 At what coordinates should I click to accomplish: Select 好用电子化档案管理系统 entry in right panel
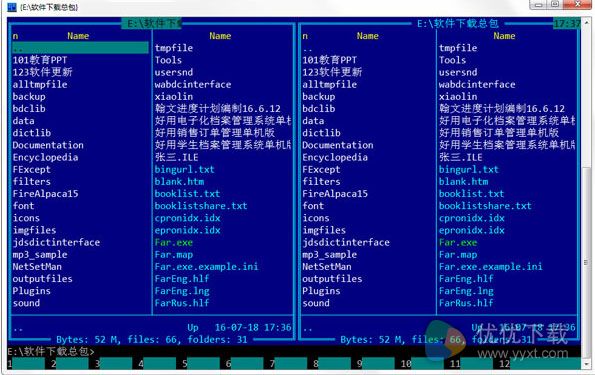[507, 121]
